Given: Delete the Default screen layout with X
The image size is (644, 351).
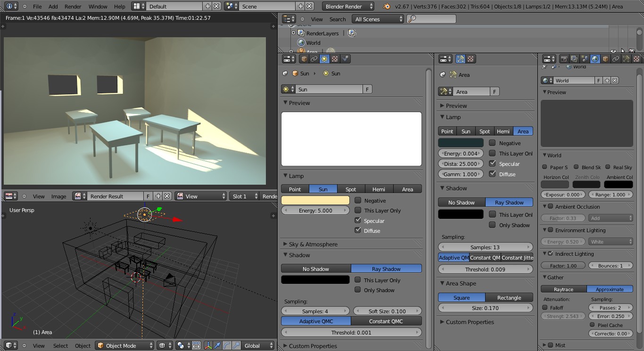Looking at the screenshot, I should (216, 6).
